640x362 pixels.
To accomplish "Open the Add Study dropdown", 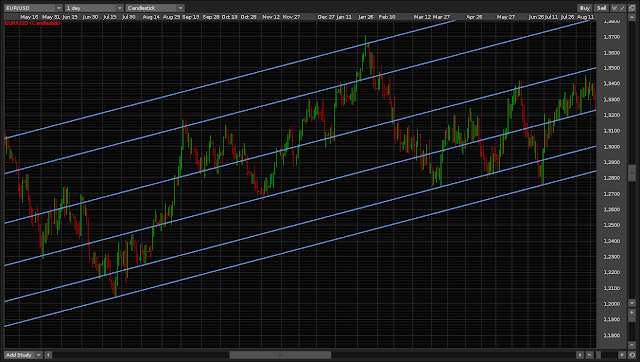I will 23,355.
